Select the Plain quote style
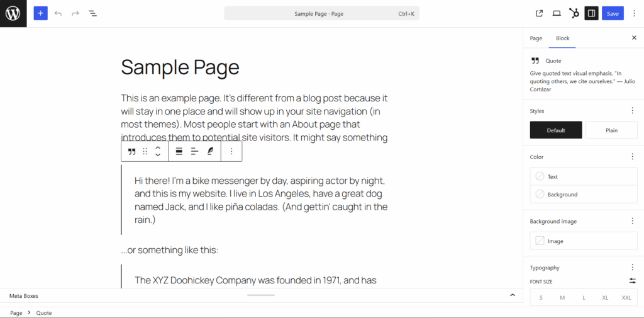Viewport: 644px width, 318px height. tap(611, 130)
